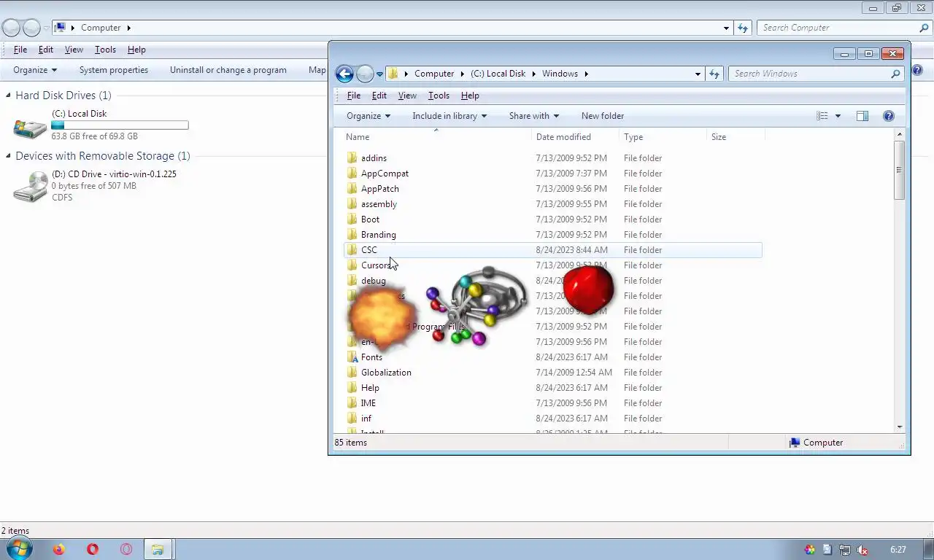Click the magnifier in Search Windows box
The image size is (934, 560).
[x=895, y=74]
